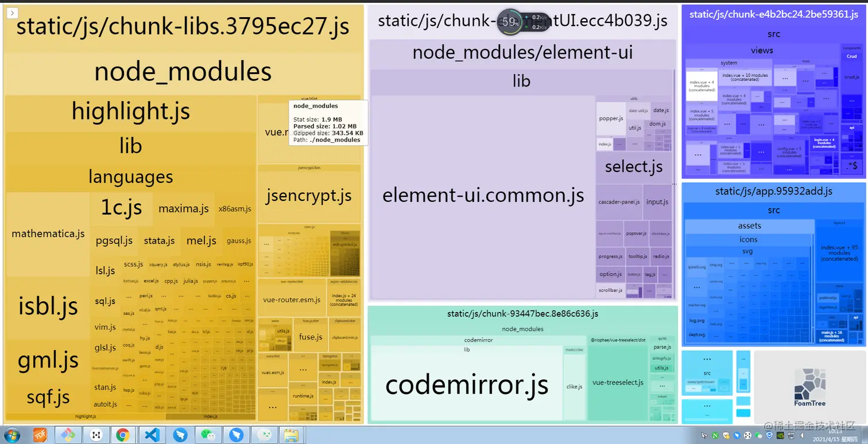Click the chunk-93447bec.8e86c636.js bundle title

[523, 314]
